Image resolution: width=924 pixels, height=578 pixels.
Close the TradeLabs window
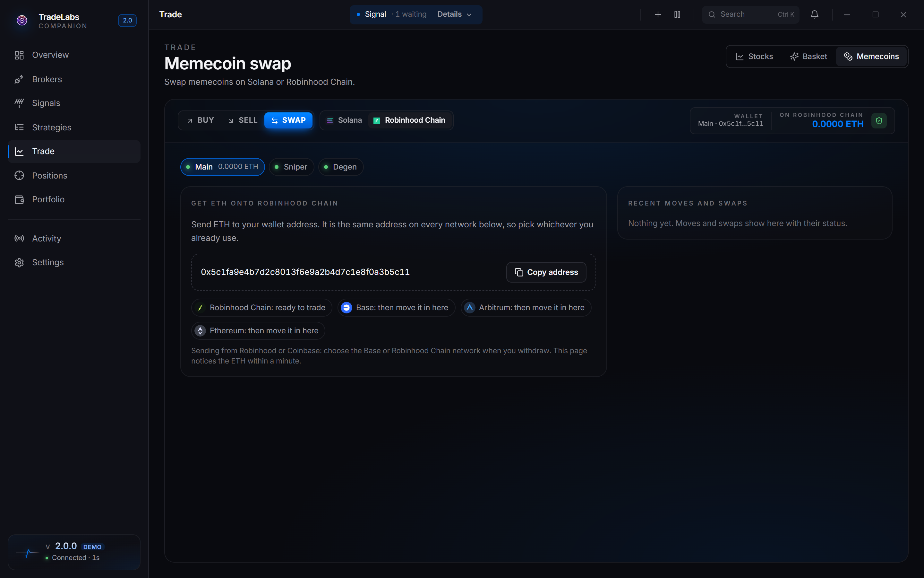(903, 14)
